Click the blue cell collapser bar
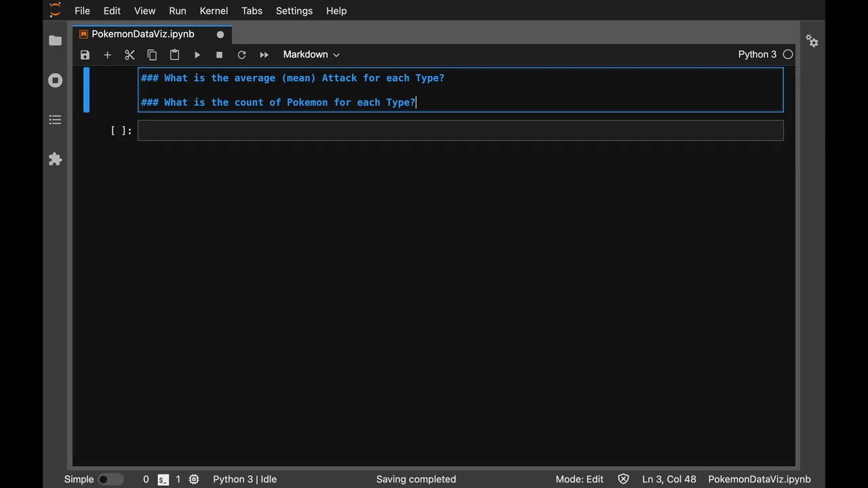Screen dimensions: 868x488 pos(86,89)
